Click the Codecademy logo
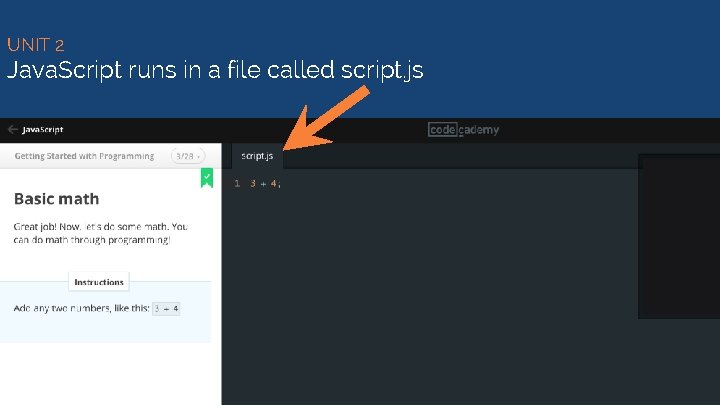The width and height of the screenshot is (720, 405). coord(463,129)
